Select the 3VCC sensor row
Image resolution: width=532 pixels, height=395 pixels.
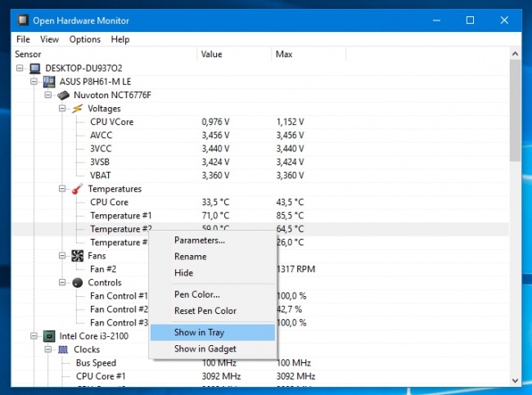pyautogui.click(x=260, y=149)
